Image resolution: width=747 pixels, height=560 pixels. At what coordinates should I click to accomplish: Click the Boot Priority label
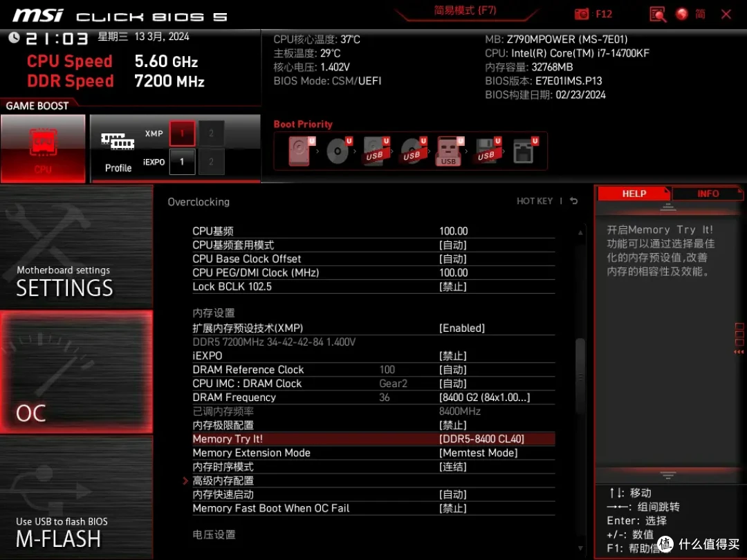[303, 124]
